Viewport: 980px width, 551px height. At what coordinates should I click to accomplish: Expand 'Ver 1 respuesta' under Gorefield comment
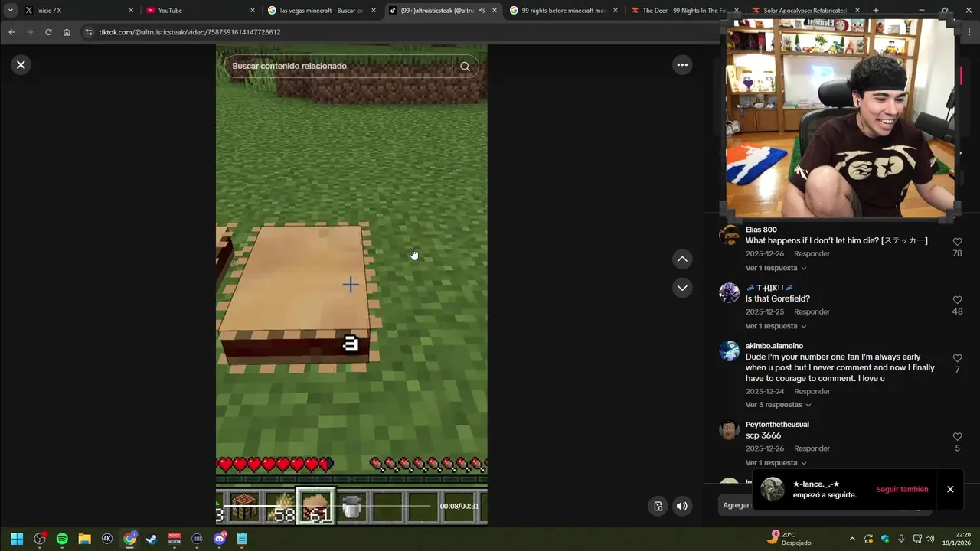click(x=776, y=327)
